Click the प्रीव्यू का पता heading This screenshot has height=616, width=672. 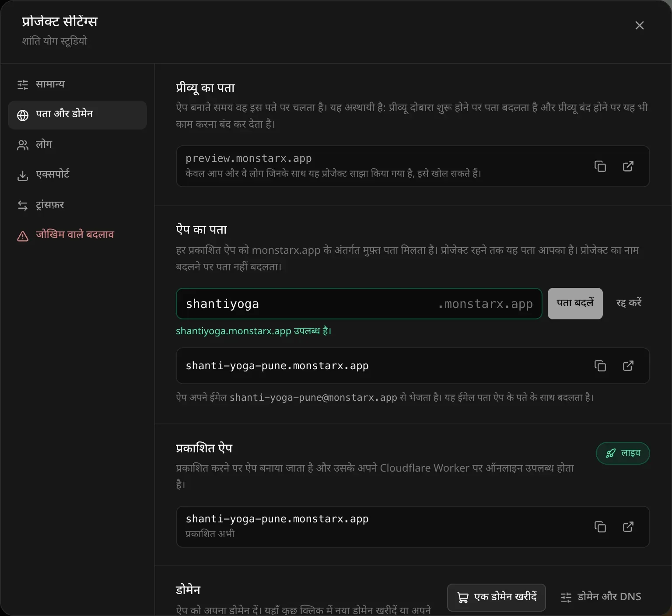coord(205,88)
